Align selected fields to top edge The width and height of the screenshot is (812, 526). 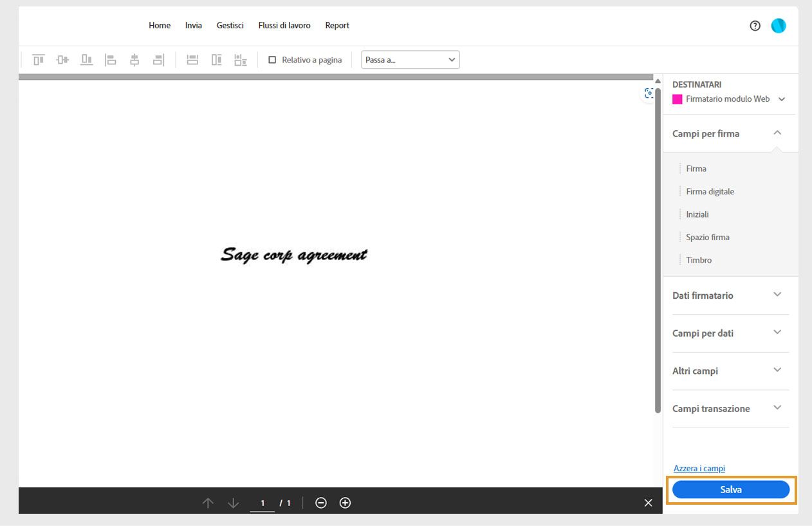tap(39, 60)
